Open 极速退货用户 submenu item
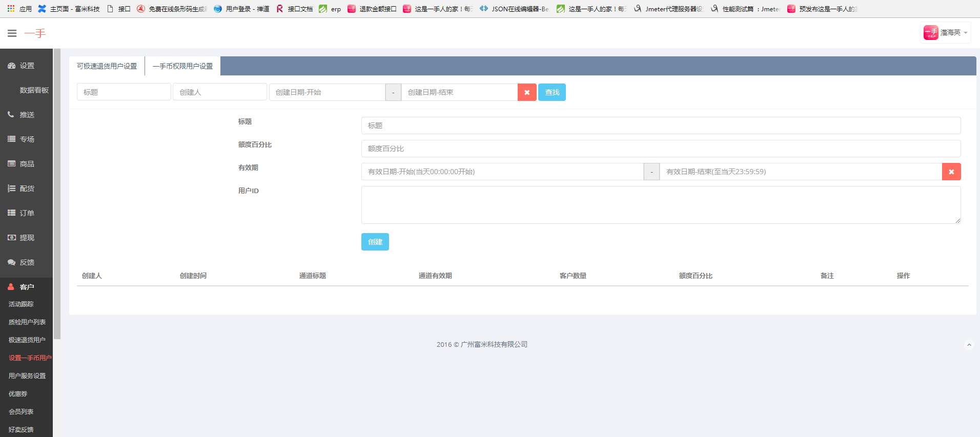This screenshot has height=437, width=980. coord(26,340)
